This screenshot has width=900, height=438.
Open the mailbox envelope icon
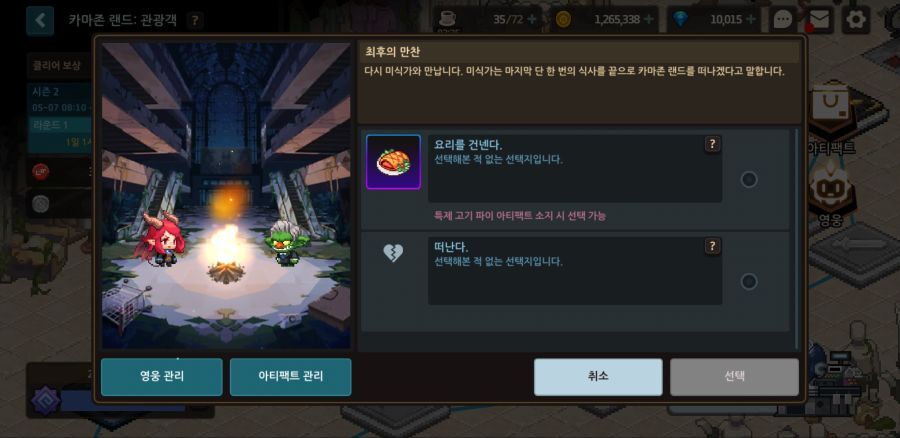pos(819,20)
